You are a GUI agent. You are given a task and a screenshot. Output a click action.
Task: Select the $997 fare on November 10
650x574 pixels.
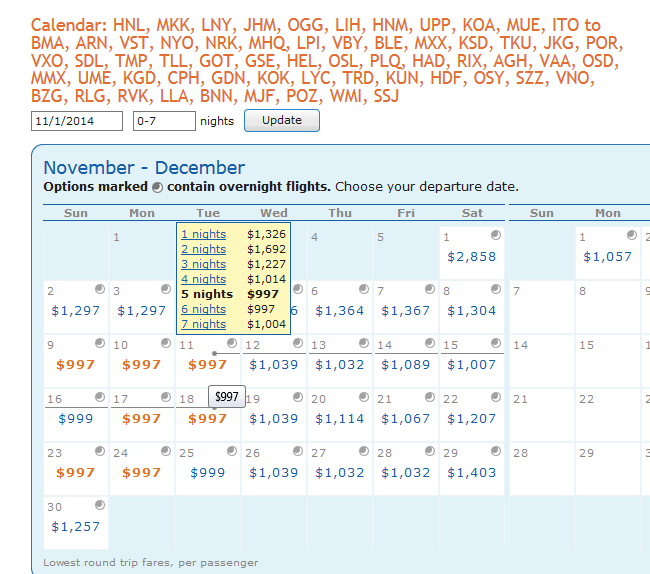[x=141, y=365]
